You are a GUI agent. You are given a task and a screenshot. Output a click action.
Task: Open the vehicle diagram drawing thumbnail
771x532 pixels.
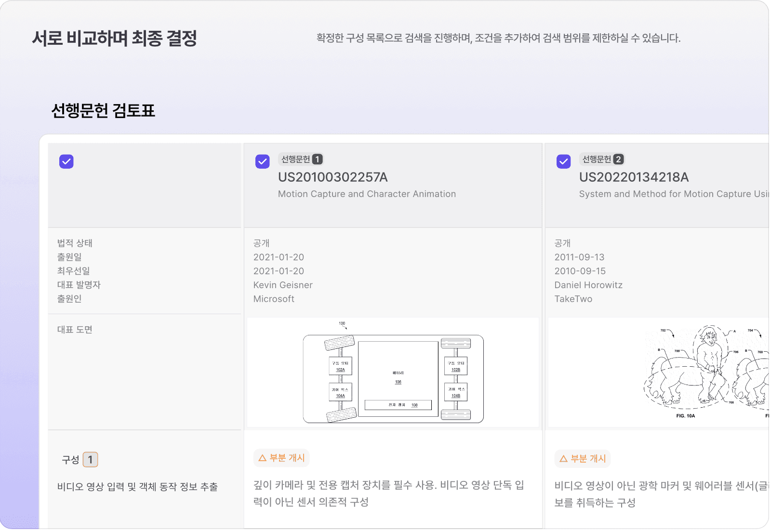click(x=393, y=372)
